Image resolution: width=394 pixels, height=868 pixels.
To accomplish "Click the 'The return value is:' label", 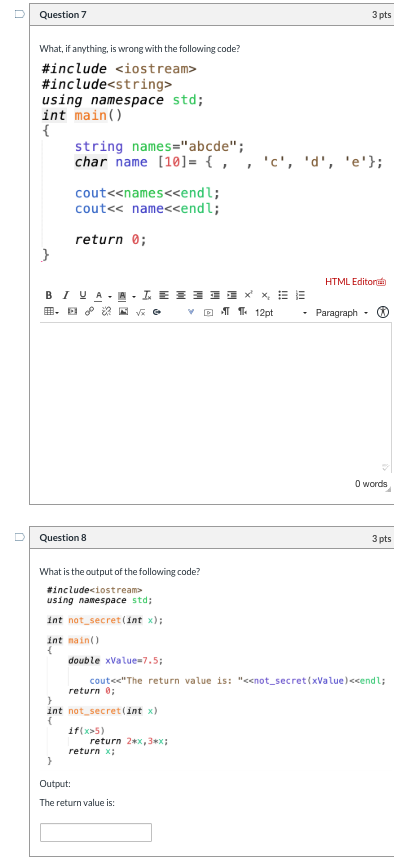I will [77, 802].
